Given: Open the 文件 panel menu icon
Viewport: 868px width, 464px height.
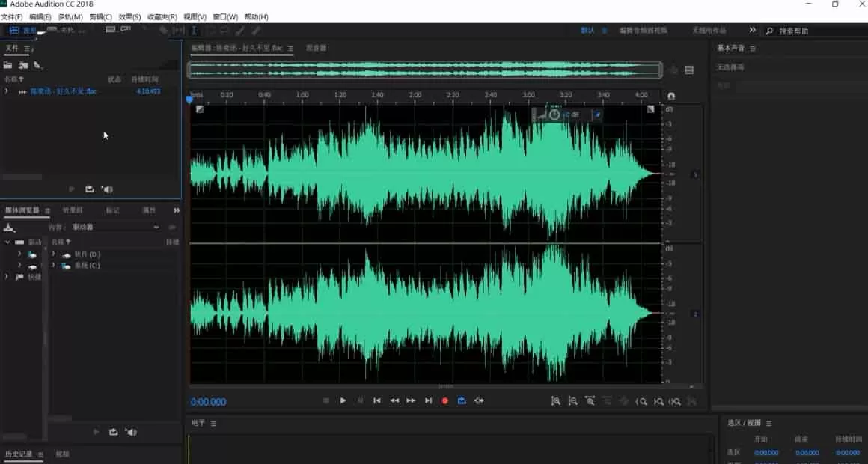Looking at the screenshot, I should click(x=28, y=49).
